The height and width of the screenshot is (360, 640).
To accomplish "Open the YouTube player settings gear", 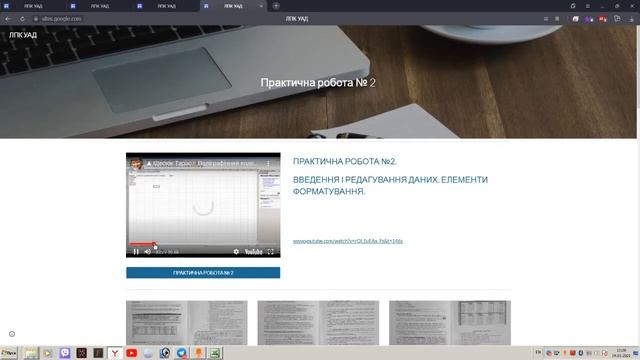I will pyautogui.click(x=236, y=252).
